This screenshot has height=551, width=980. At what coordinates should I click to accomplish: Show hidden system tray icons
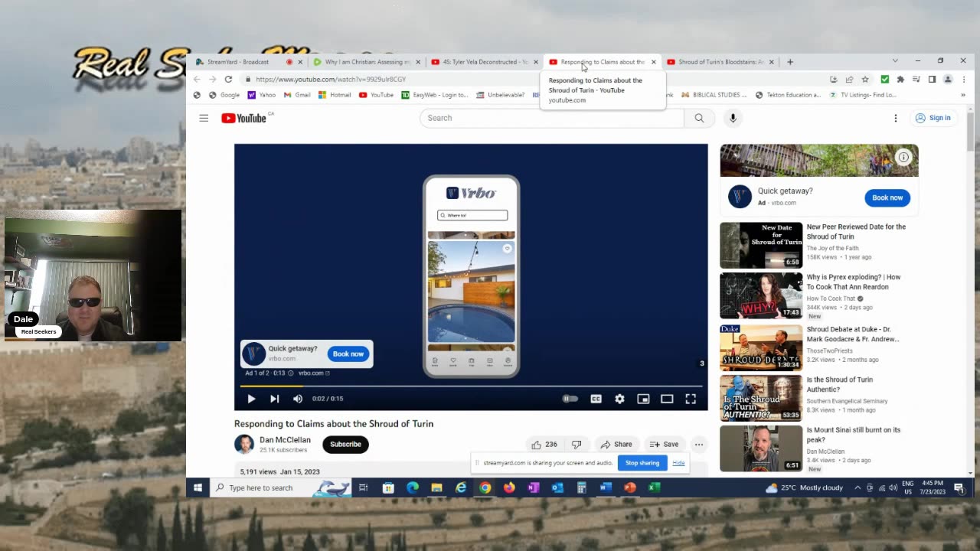[x=857, y=487]
